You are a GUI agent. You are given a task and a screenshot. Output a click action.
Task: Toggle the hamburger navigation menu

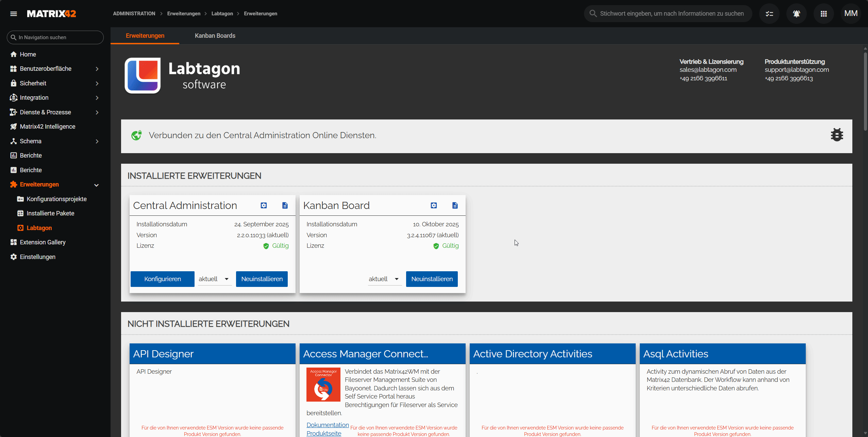click(14, 14)
